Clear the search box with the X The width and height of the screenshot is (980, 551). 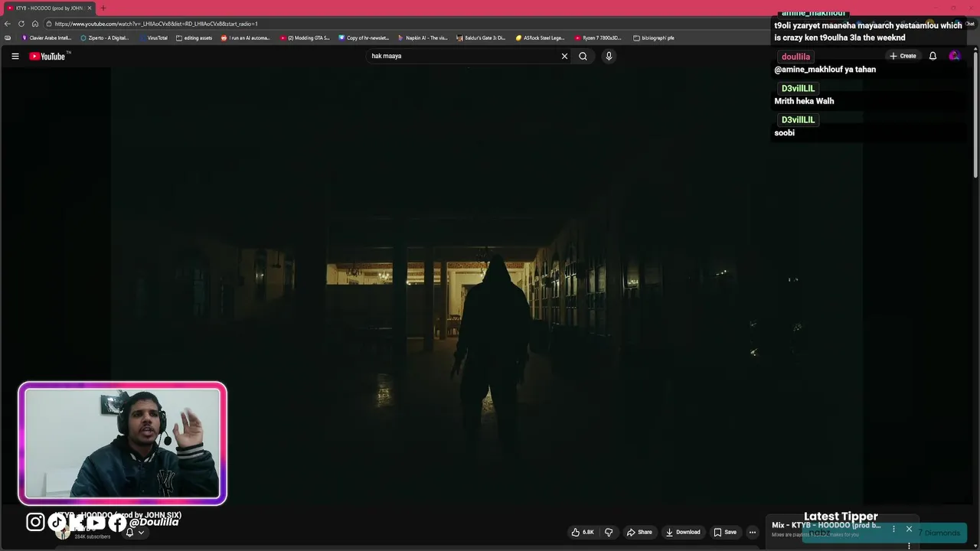click(x=565, y=56)
